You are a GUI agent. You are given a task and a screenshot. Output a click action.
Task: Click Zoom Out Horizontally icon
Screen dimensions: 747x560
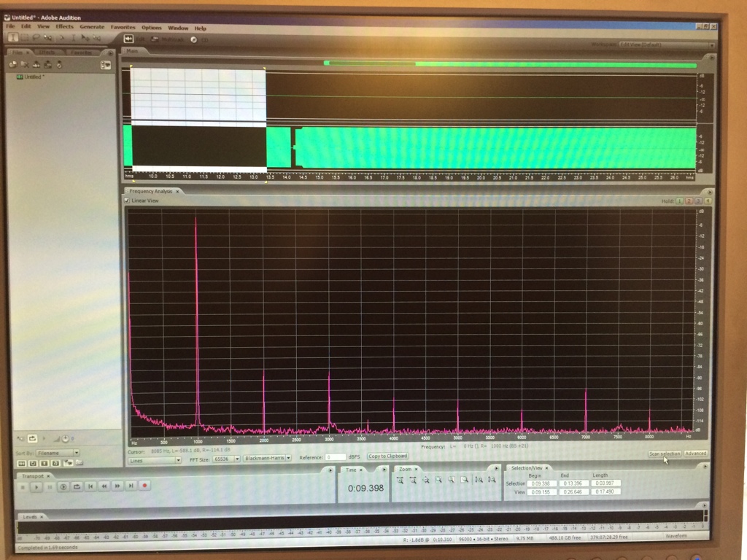point(413,481)
